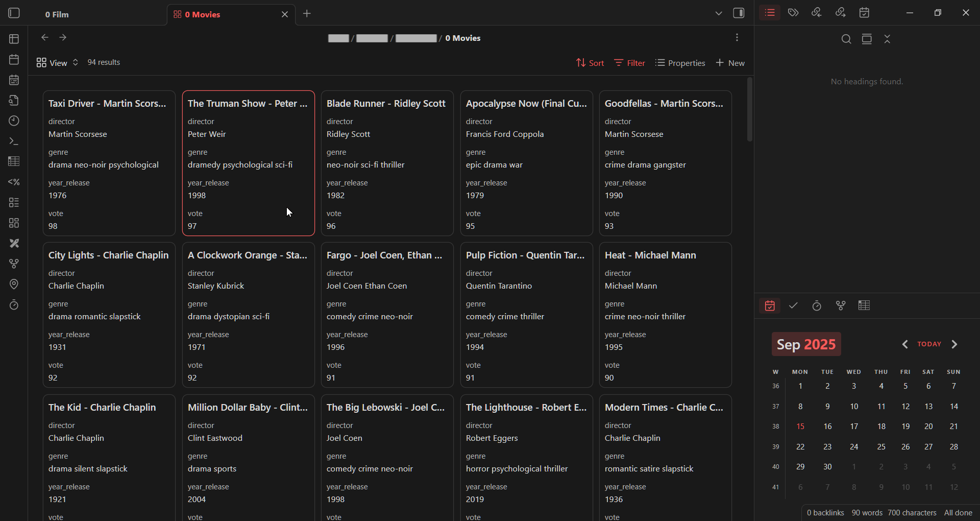Expand the tab list chevron
Image resolution: width=980 pixels, height=521 pixels.
(x=718, y=13)
